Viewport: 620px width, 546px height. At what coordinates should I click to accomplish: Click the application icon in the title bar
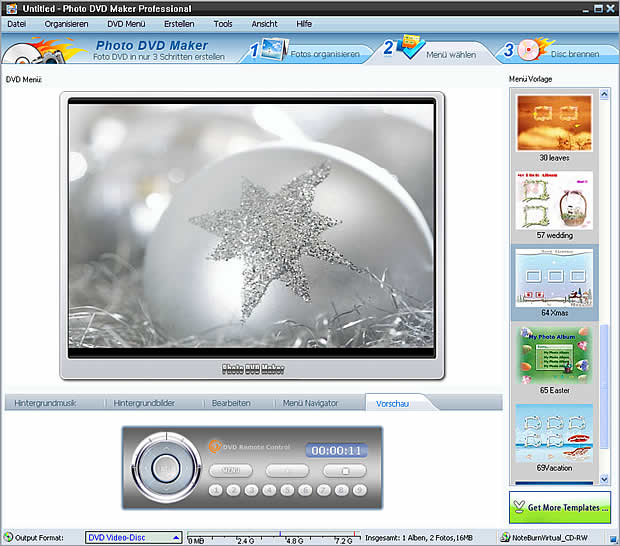[x=11, y=8]
